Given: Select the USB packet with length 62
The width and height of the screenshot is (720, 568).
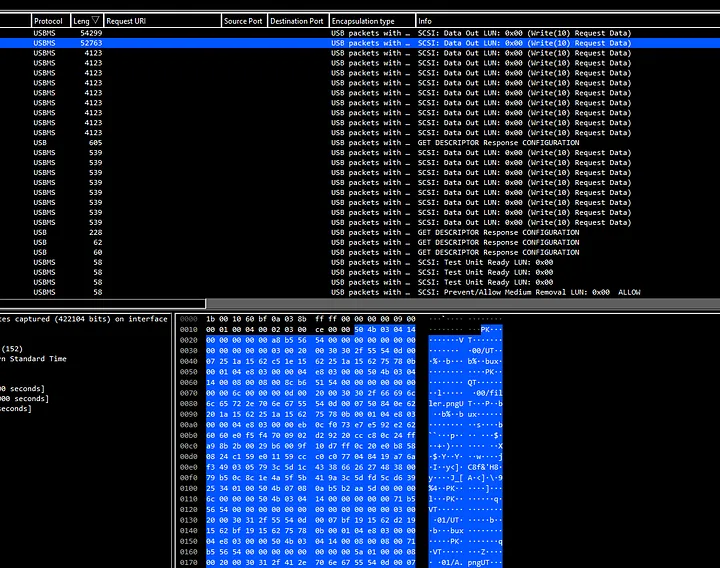Looking at the screenshot, I should click(360, 242).
